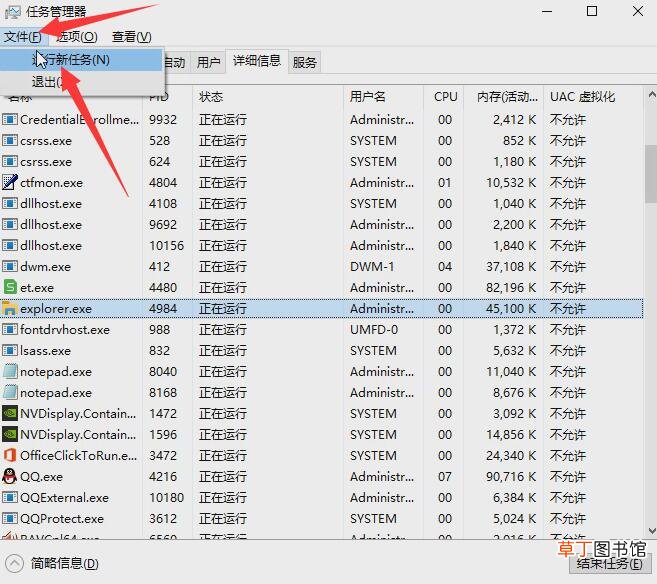Sort by the 用户名 column header
Image resolution: width=657 pixels, height=584 pixels.
point(383,97)
